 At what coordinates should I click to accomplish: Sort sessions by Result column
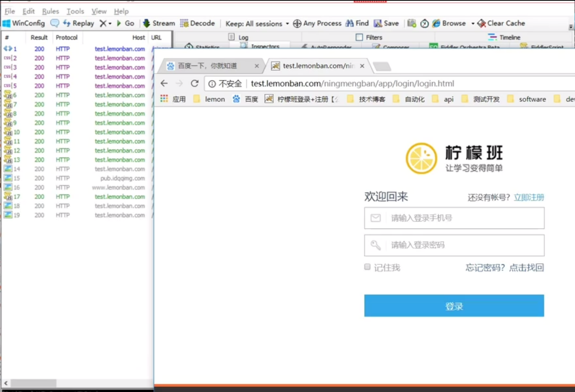coord(39,37)
